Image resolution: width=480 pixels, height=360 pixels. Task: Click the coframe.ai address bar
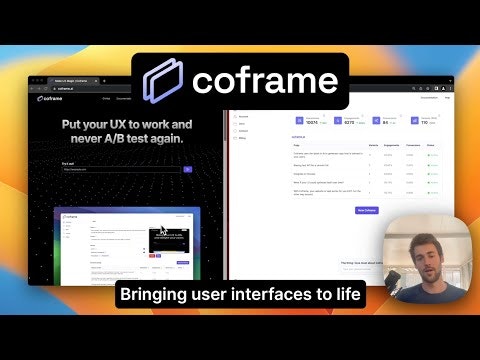92,89
